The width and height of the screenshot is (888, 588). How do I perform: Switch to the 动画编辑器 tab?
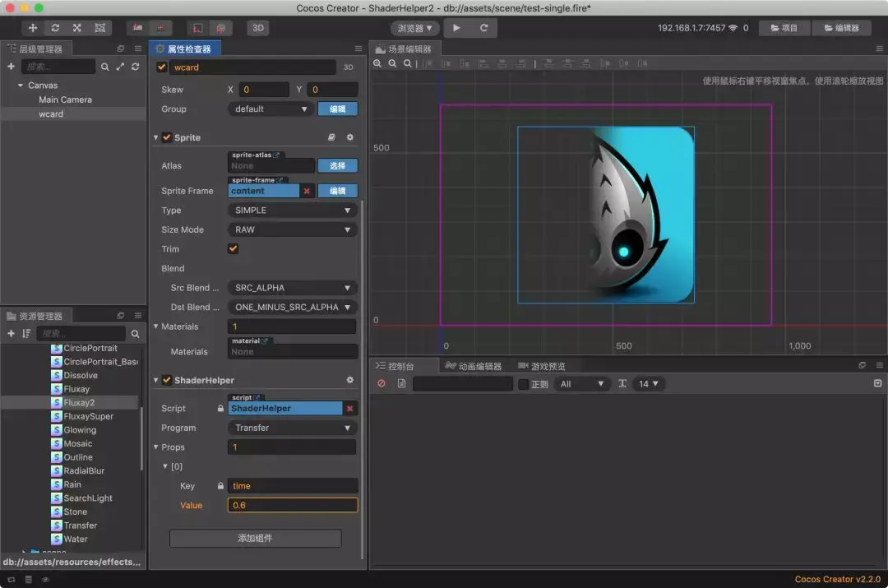pos(474,366)
